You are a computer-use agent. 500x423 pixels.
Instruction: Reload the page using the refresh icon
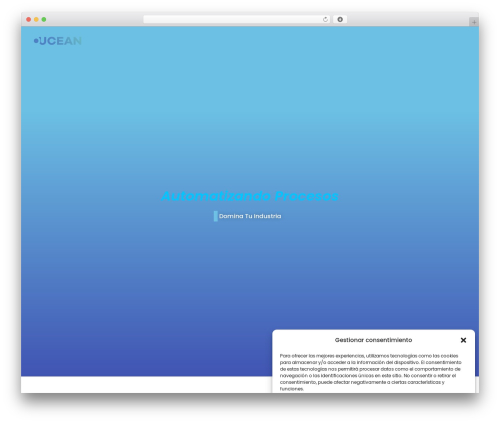click(325, 19)
